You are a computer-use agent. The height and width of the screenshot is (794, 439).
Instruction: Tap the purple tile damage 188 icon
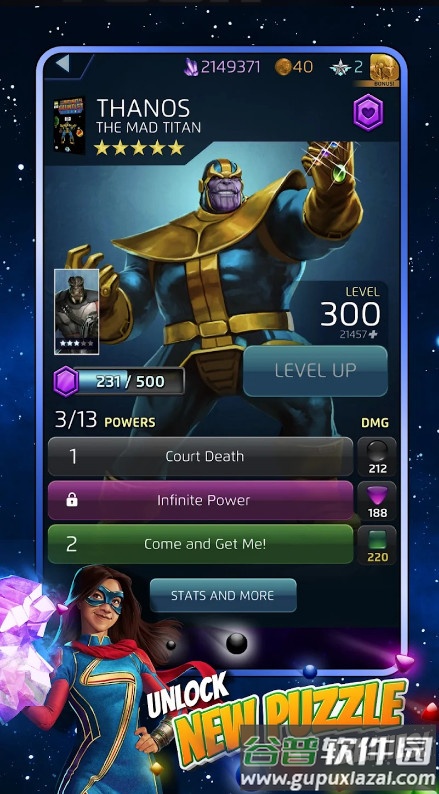point(377,501)
